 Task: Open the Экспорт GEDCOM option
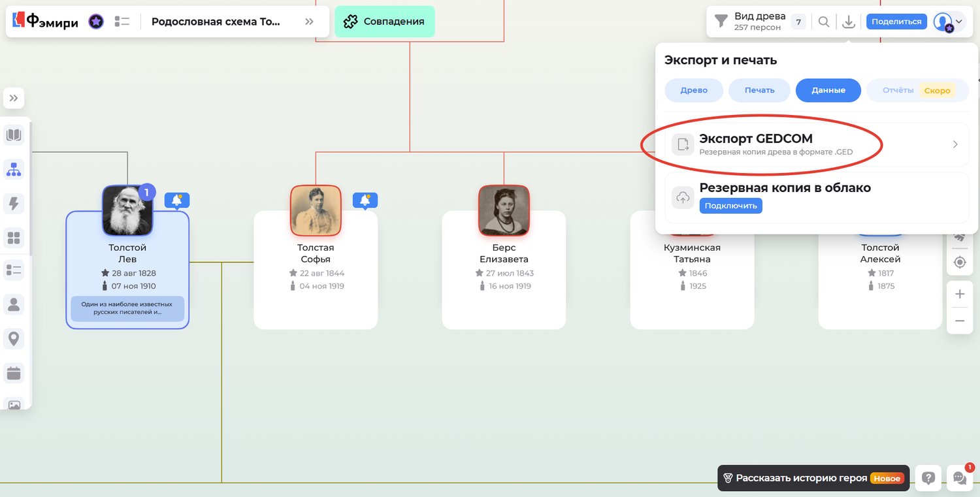tap(817, 144)
